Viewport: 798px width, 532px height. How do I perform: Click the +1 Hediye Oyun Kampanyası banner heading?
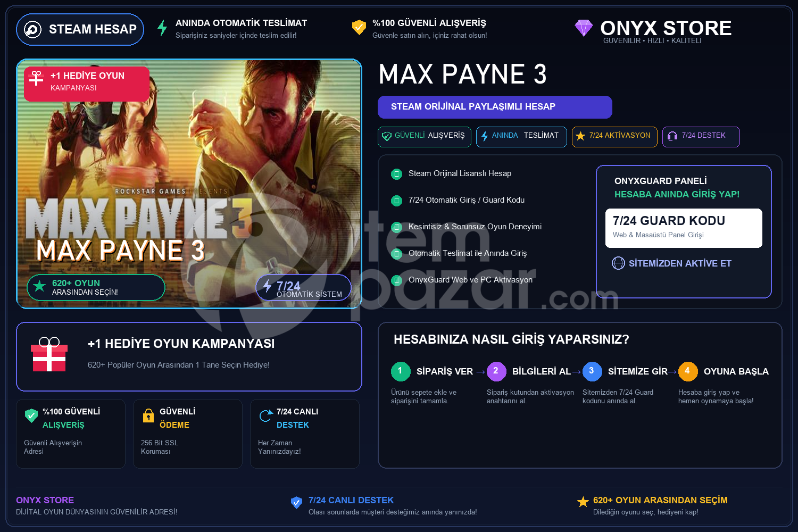(181, 344)
